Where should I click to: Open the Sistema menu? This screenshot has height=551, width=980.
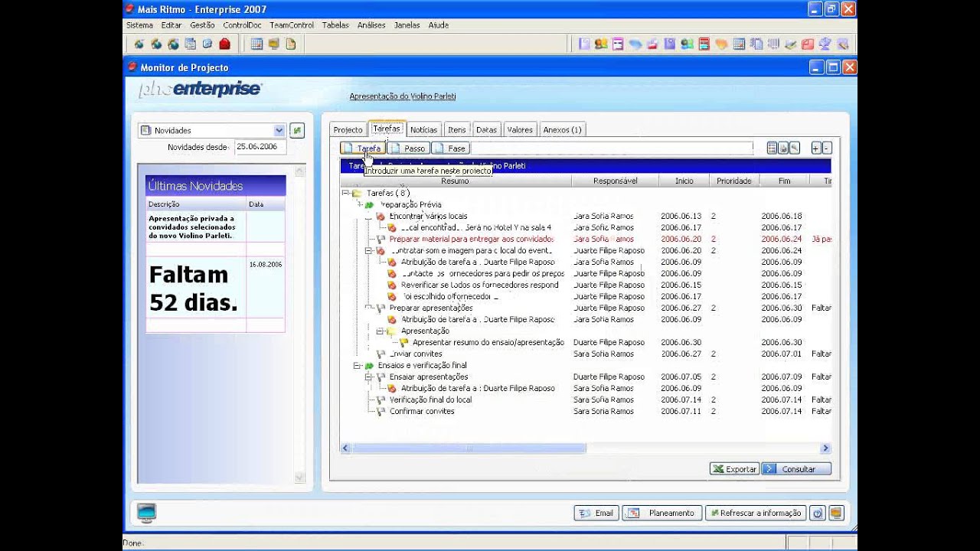click(x=139, y=25)
